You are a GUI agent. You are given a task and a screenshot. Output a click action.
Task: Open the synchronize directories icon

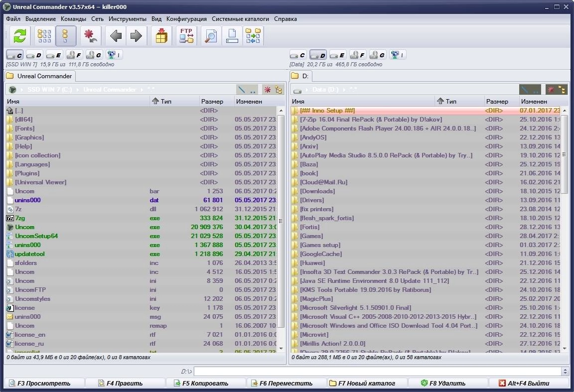pos(253,36)
